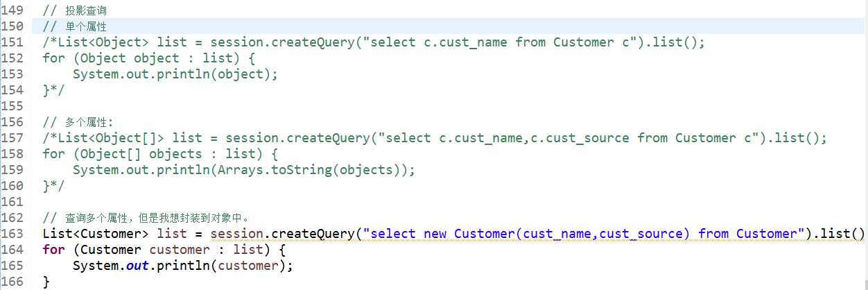Click line number 155 in gutter
Image resolution: width=868 pixels, height=290 pixels.
pyautogui.click(x=12, y=106)
